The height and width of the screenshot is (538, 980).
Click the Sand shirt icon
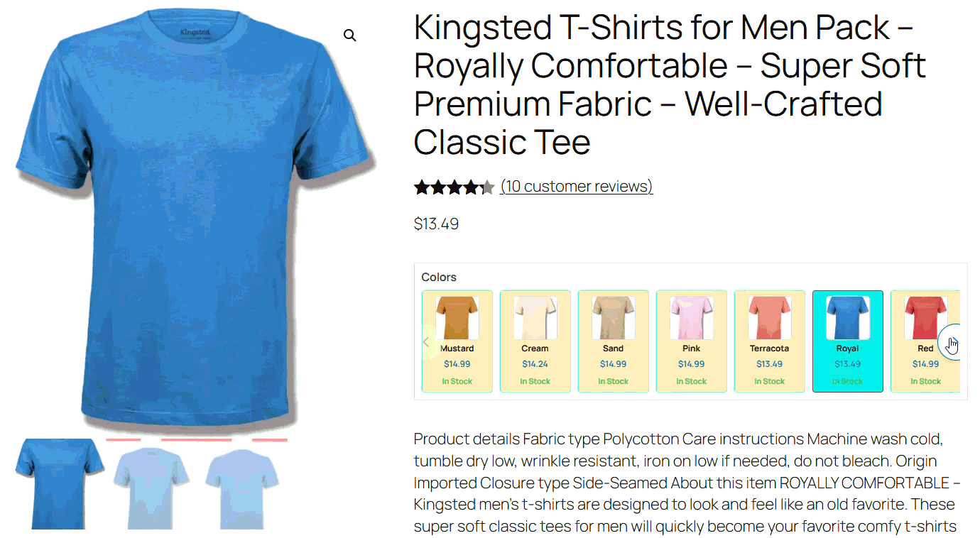pos(614,318)
